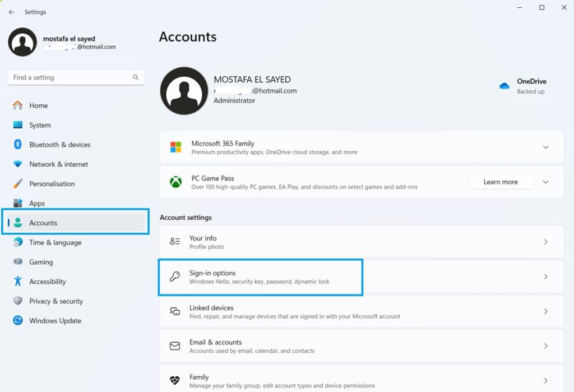Screen dimensions: 574x392
Task: Open Network & internet settings
Action: pos(18,164)
